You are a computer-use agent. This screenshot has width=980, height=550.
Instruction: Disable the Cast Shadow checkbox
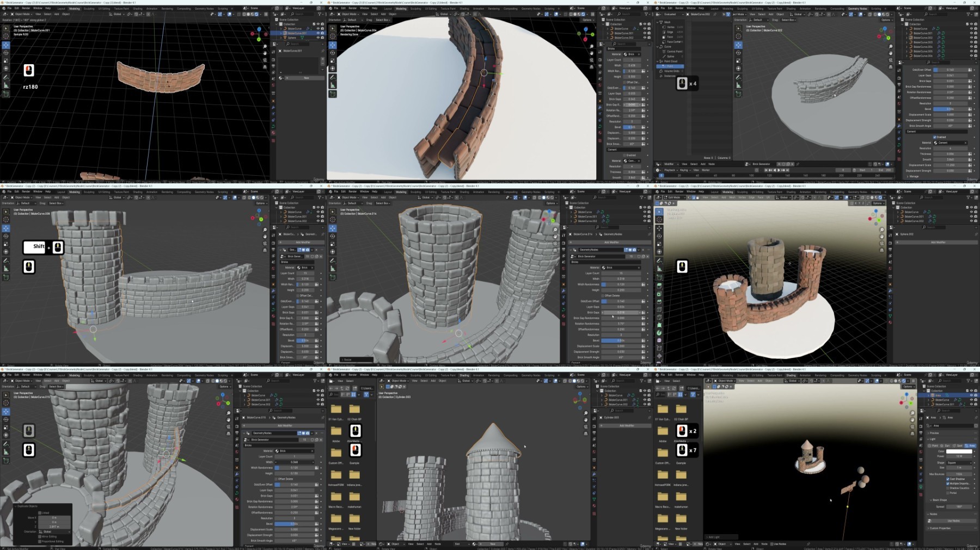click(948, 479)
